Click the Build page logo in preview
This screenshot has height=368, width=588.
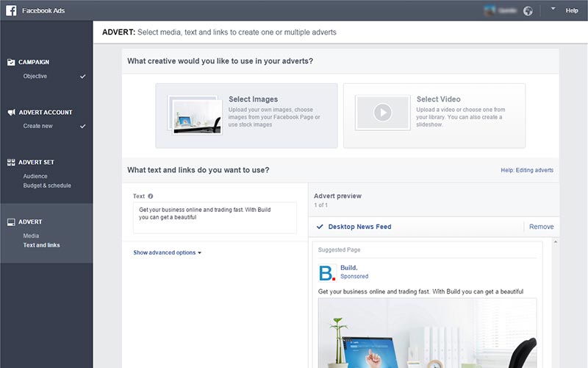point(327,272)
